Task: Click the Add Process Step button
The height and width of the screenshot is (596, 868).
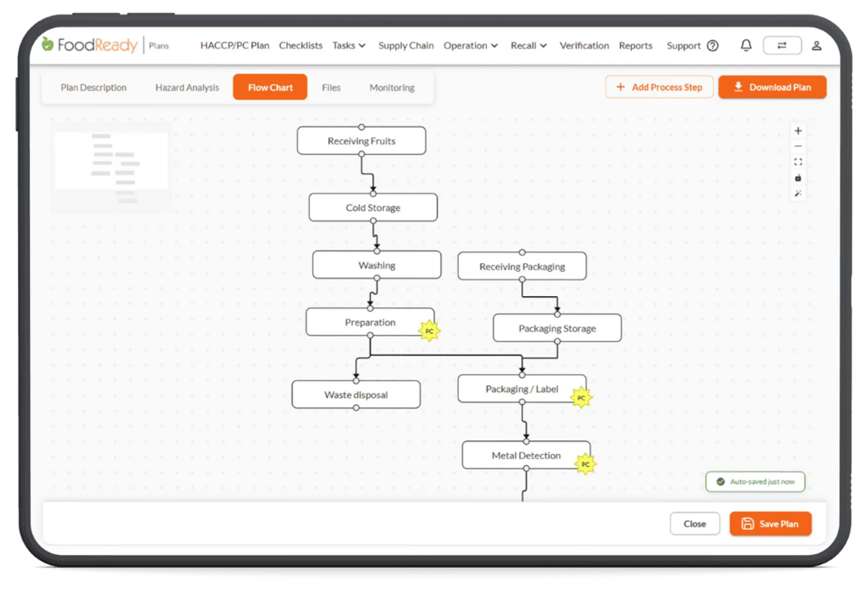Action: point(659,87)
